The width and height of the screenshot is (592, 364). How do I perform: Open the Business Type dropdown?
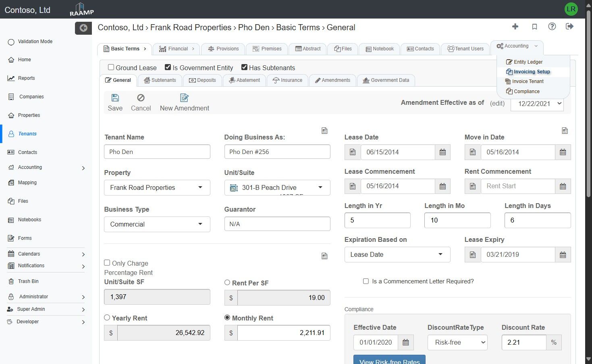point(157,224)
